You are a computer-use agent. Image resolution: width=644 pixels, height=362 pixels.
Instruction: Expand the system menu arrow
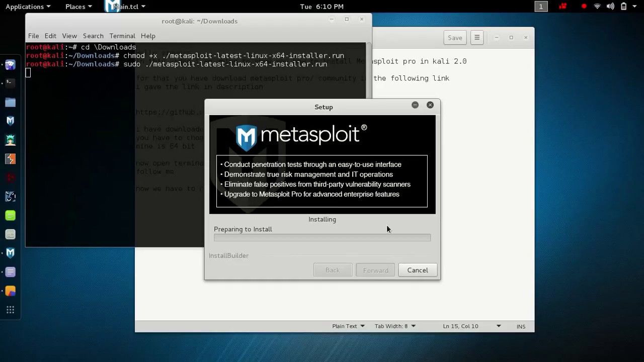pos(635,7)
